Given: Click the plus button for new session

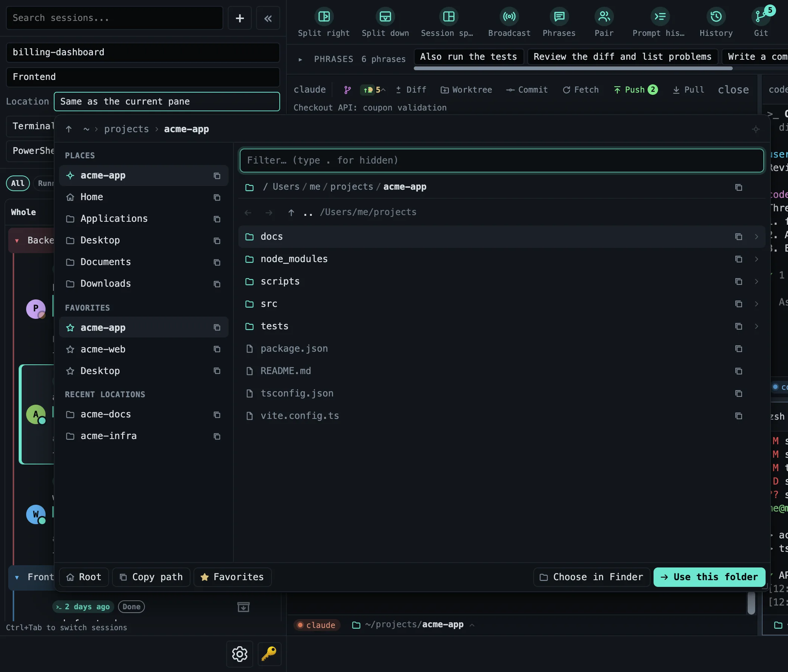Looking at the screenshot, I should [x=240, y=18].
